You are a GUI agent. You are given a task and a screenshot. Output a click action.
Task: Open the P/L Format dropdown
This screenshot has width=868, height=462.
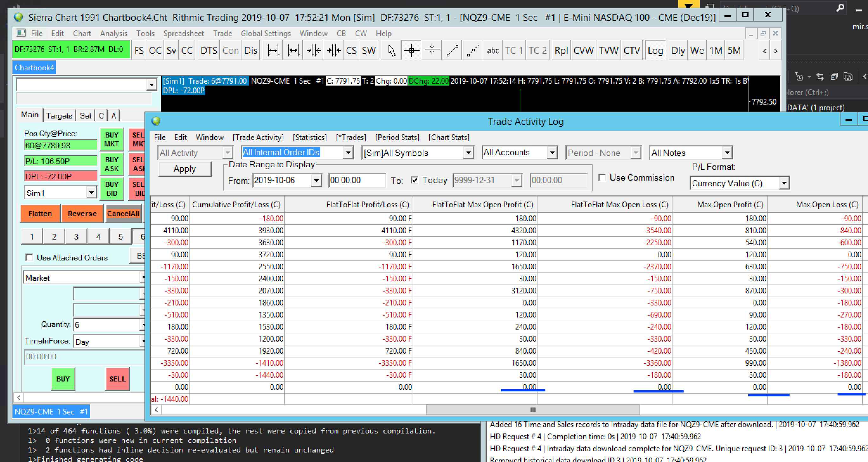(784, 183)
